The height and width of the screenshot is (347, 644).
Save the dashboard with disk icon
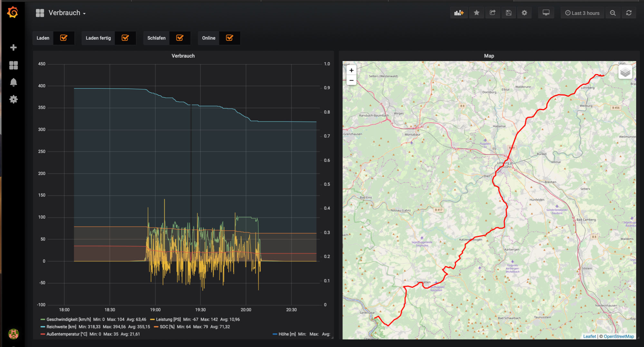(508, 13)
